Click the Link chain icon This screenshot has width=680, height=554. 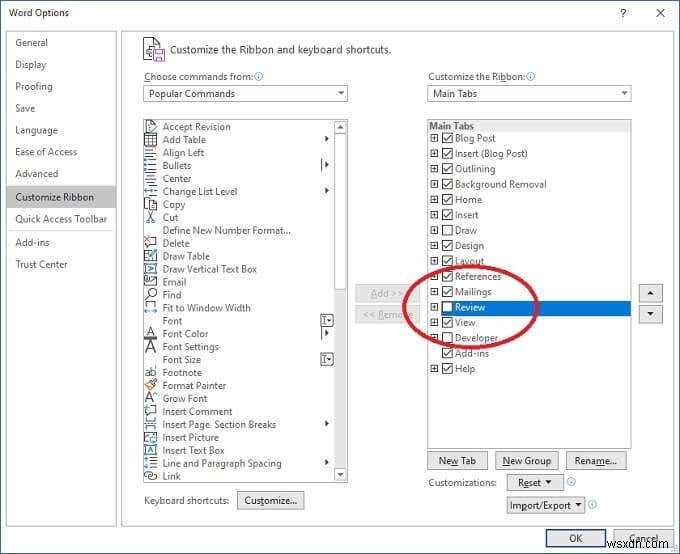pos(150,476)
